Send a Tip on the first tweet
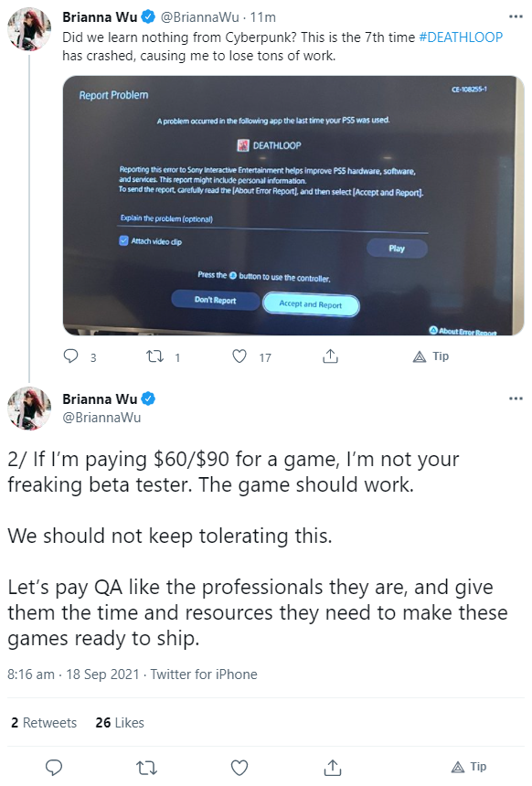The height and width of the screenshot is (786, 532). (x=431, y=356)
